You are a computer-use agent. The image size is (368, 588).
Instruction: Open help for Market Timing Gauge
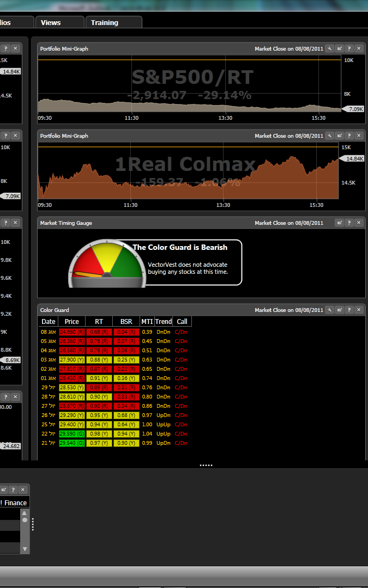349,222
